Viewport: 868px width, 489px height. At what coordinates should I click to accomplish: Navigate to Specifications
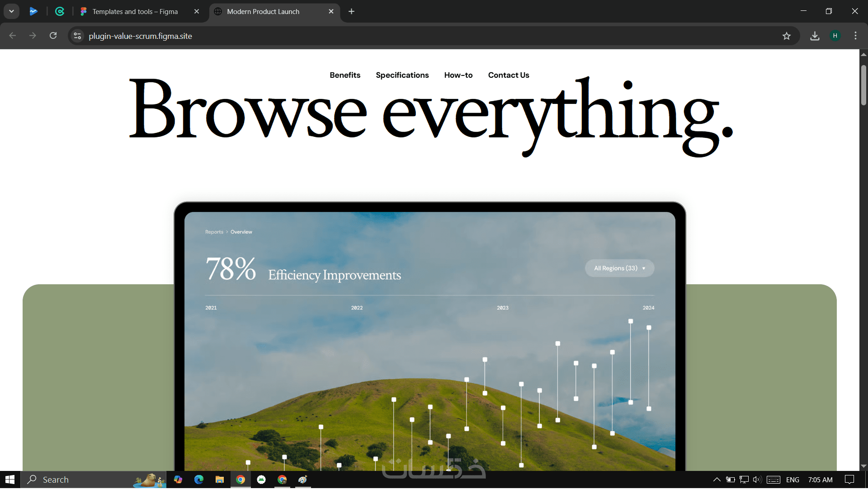(402, 75)
